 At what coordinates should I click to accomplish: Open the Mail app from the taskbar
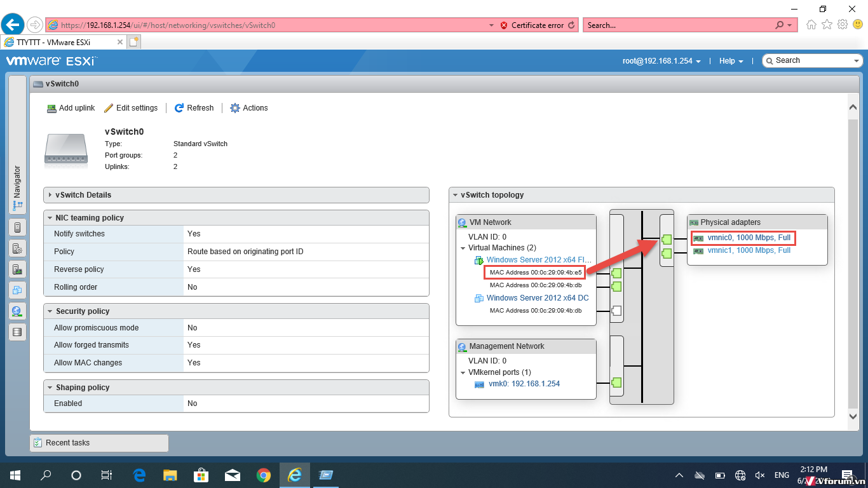pos(232,475)
